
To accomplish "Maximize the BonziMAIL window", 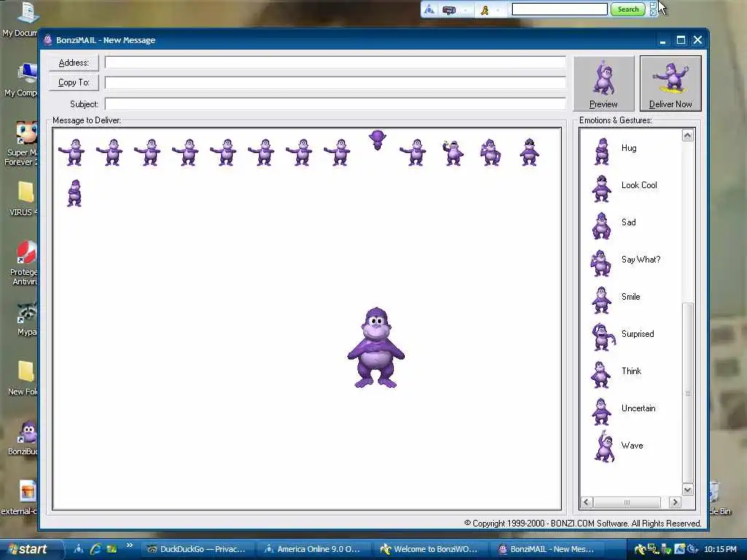I will click(x=681, y=40).
